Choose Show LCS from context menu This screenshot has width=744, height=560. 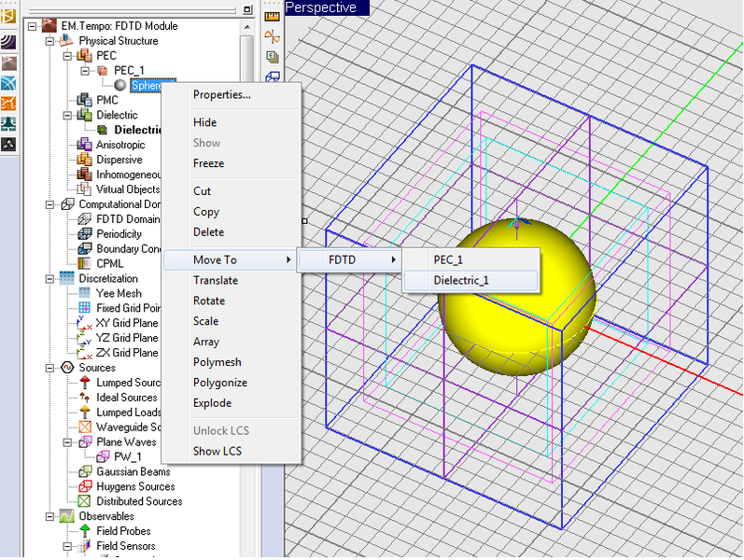click(217, 451)
